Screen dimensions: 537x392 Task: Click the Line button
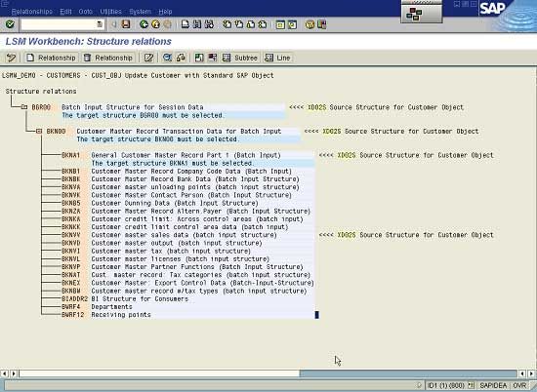pyautogui.click(x=277, y=58)
